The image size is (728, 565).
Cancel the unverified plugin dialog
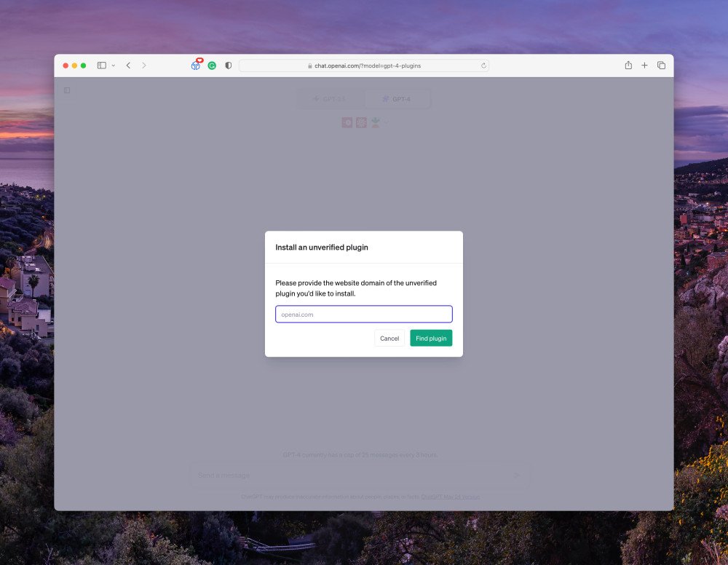point(389,338)
